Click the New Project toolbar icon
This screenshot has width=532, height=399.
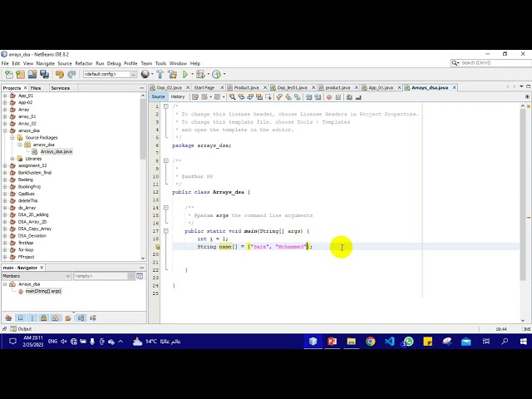[x=20, y=74]
